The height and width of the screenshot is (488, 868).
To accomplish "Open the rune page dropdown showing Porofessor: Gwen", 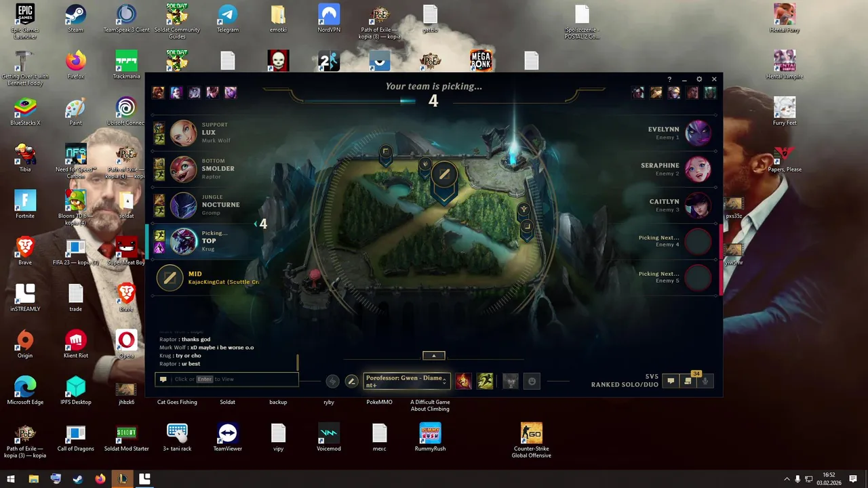I will click(x=406, y=381).
